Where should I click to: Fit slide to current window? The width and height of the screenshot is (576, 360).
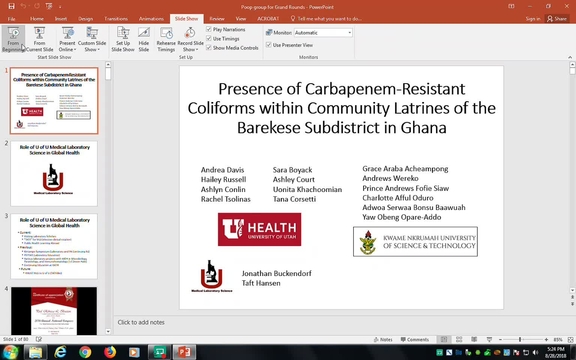(570, 339)
